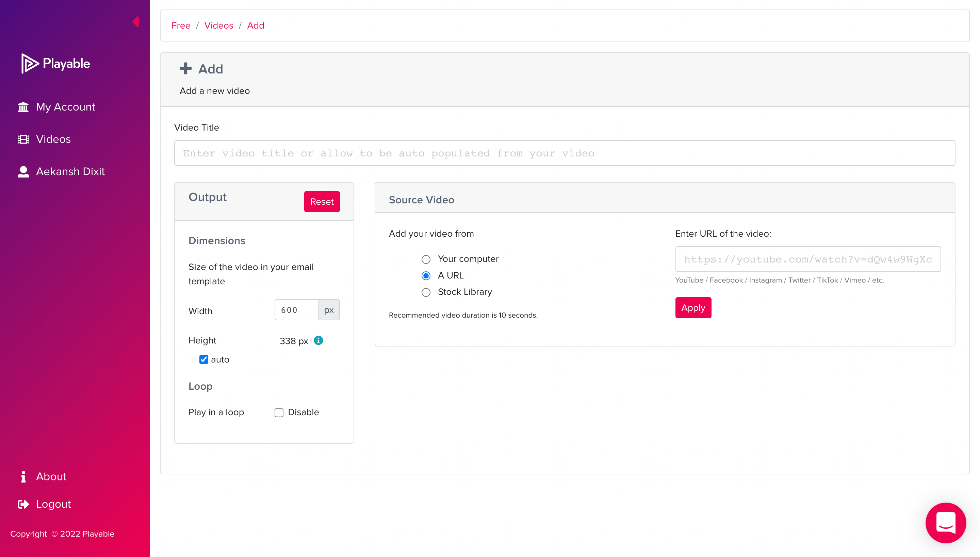This screenshot has height=557, width=980.
Task: Click the video URL input field
Action: point(808,259)
